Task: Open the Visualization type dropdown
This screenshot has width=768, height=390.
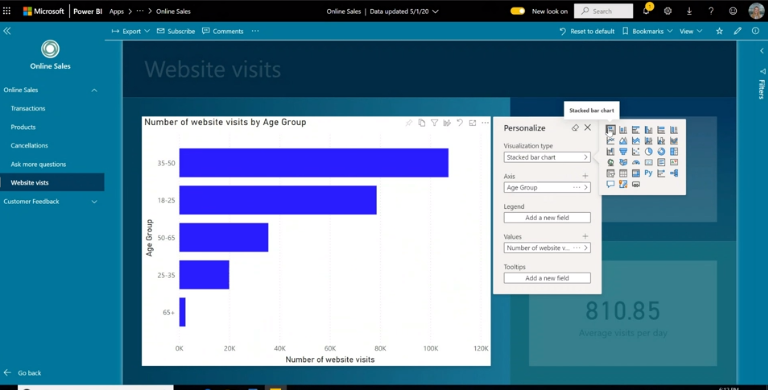Action: [x=547, y=157]
